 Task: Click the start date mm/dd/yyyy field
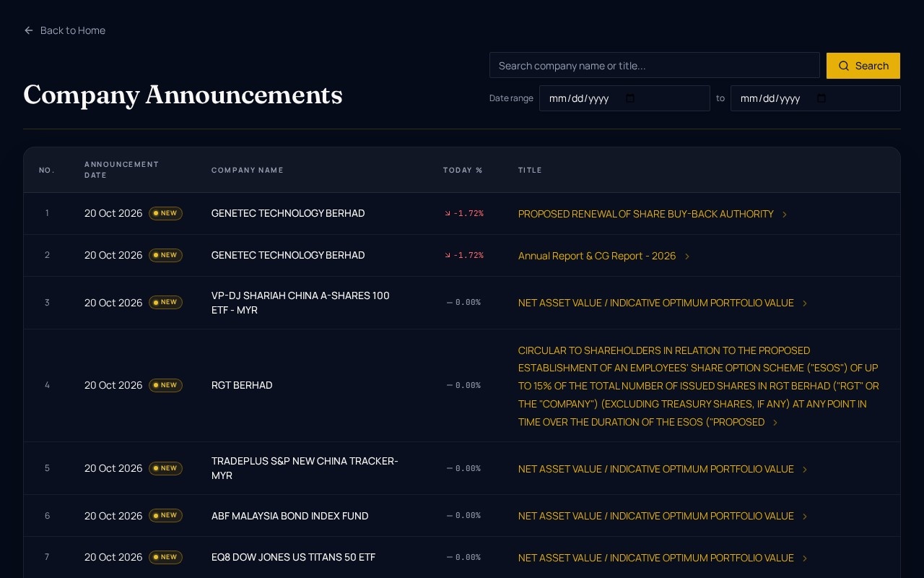(x=624, y=98)
